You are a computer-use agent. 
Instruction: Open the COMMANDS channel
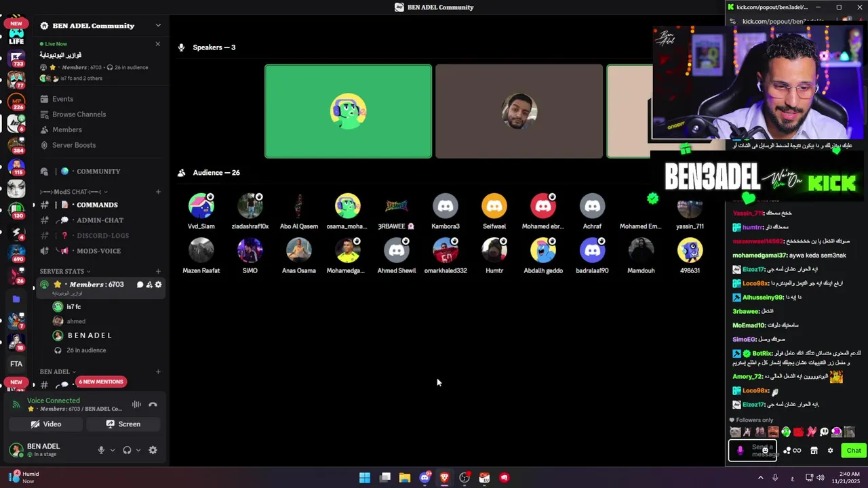[x=100, y=205]
